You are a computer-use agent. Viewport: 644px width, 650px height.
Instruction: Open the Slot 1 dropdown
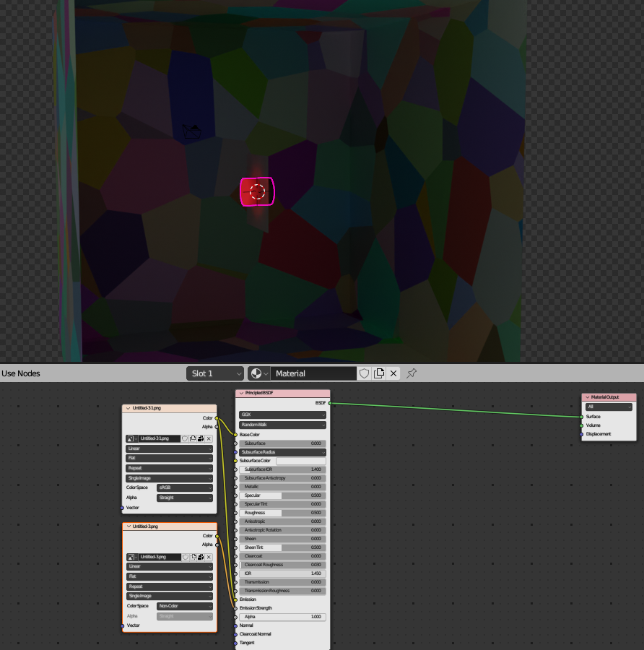[x=215, y=373]
